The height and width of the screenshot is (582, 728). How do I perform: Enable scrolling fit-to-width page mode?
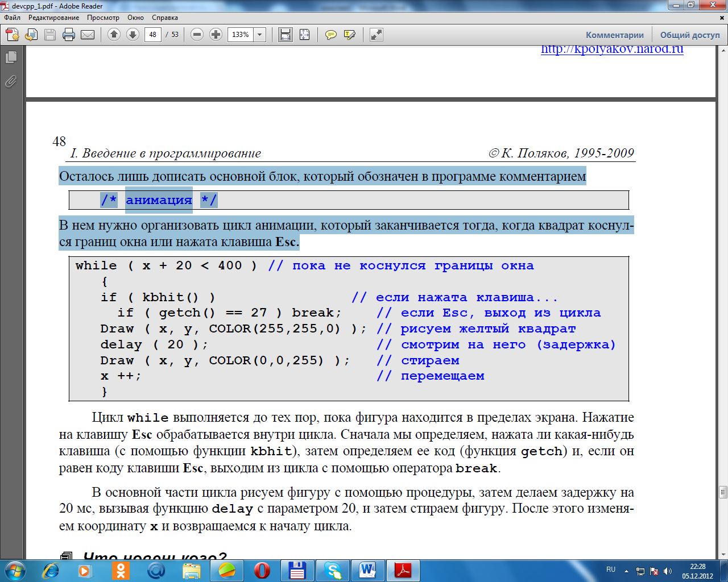pyautogui.click(x=286, y=35)
